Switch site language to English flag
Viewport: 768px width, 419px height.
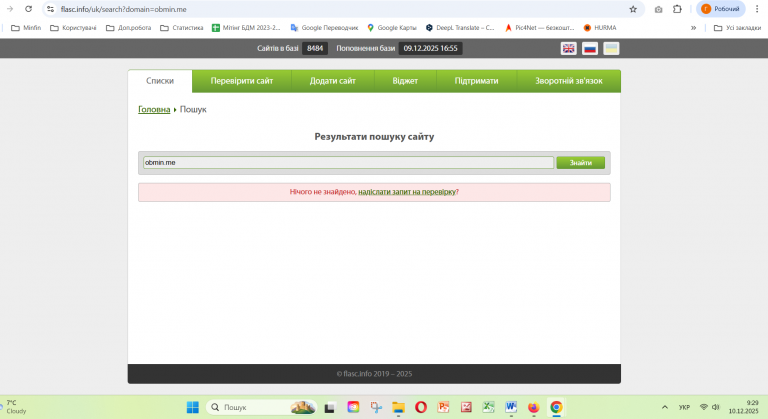click(x=568, y=49)
